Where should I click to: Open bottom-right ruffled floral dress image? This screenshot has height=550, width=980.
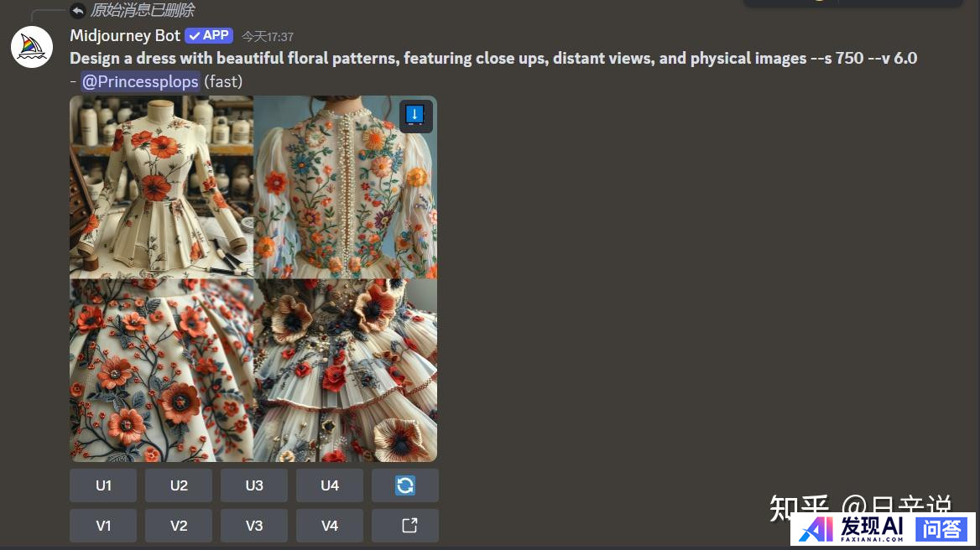(345, 371)
